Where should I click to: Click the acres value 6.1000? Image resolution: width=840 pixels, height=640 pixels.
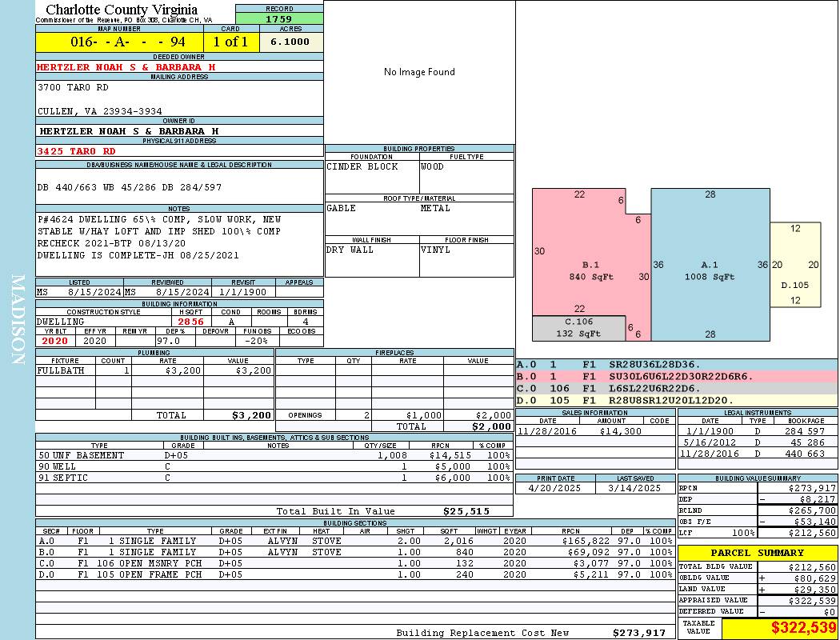pos(290,42)
